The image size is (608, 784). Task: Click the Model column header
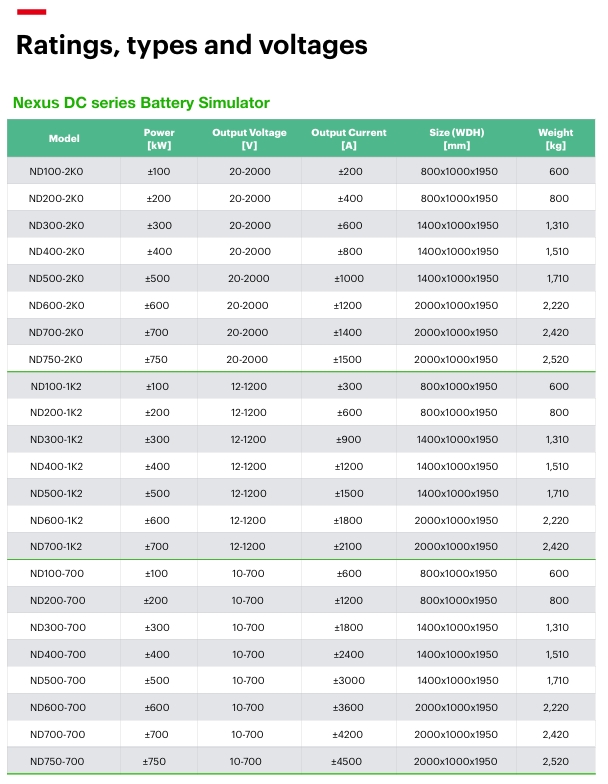tap(64, 138)
